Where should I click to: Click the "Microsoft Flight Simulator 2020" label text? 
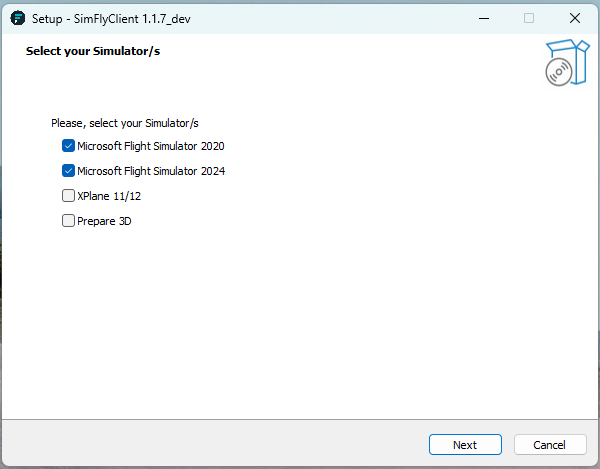pyautogui.click(x=150, y=146)
